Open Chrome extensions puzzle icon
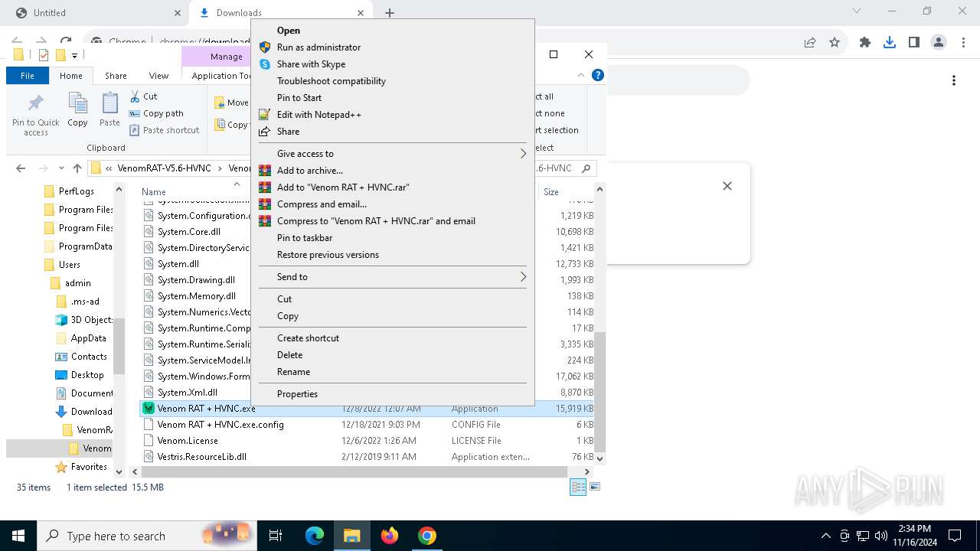This screenshot has width=980, height=551. (x=865, y=43)
